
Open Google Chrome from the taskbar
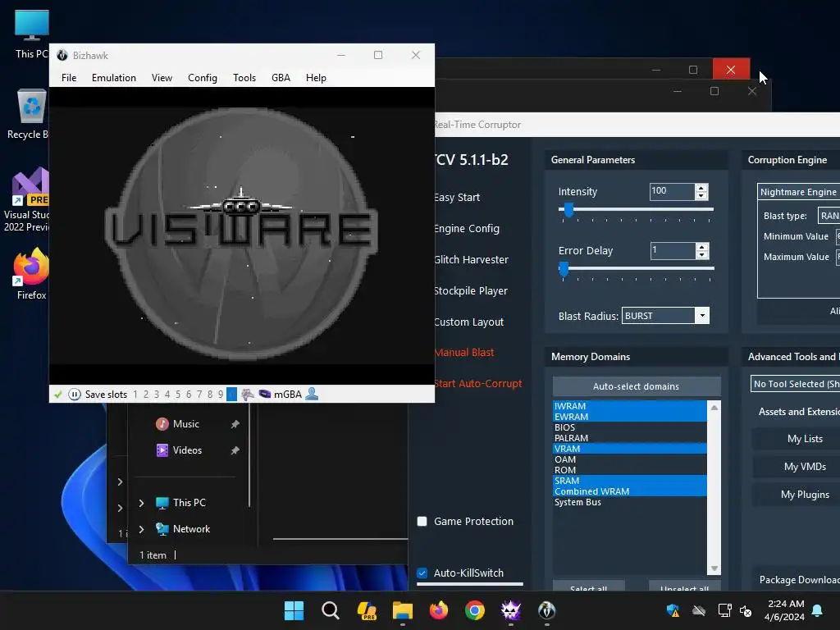pyautogui.click(x=475, y=610)
